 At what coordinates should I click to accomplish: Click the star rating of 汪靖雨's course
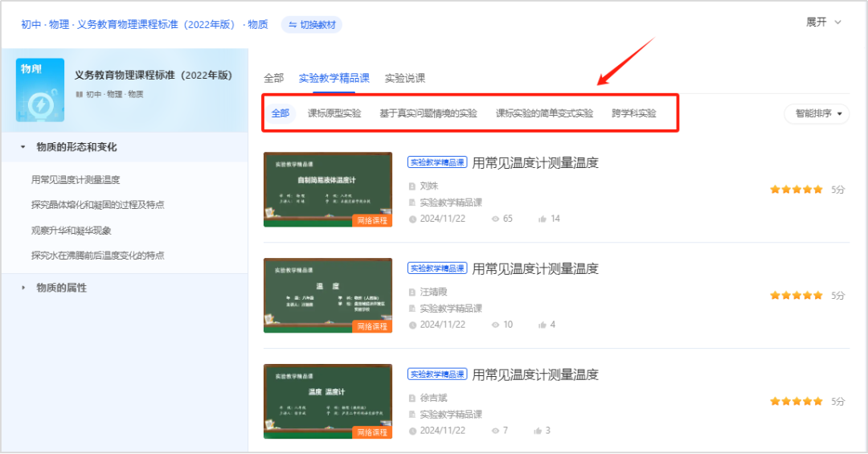[796, 295]
